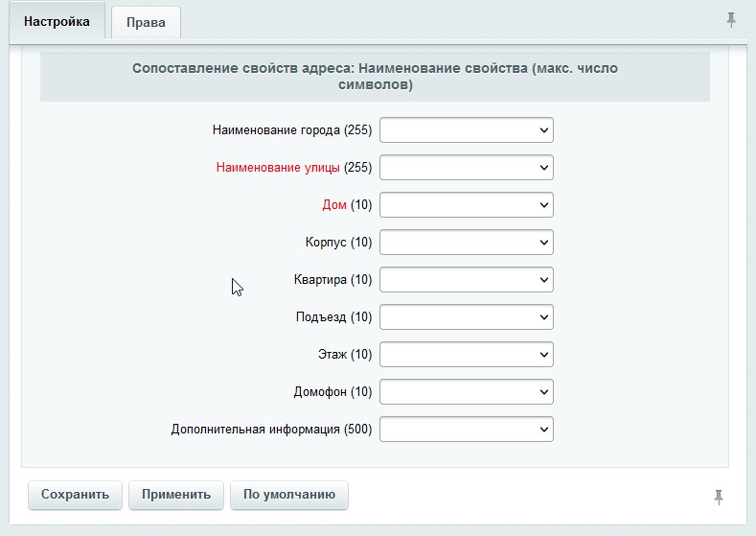Click the pin icon beside the tabs

731,19
